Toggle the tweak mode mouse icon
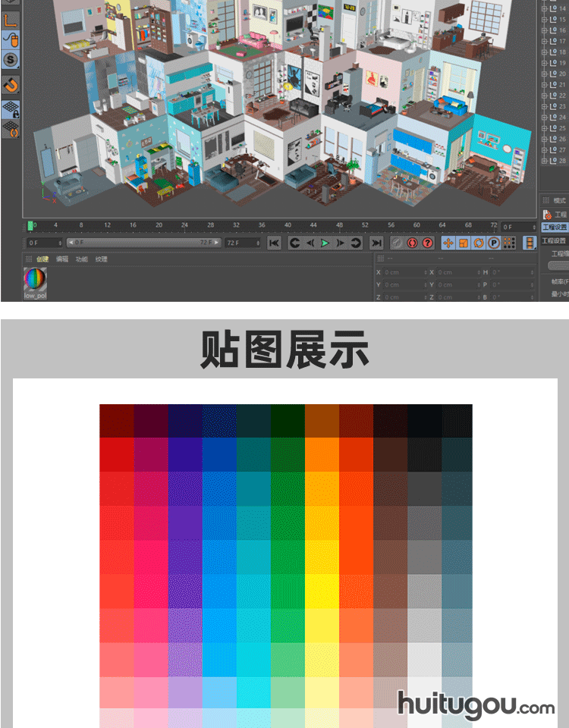Viewport: 569px width, 728px height. tap(11, 40)
